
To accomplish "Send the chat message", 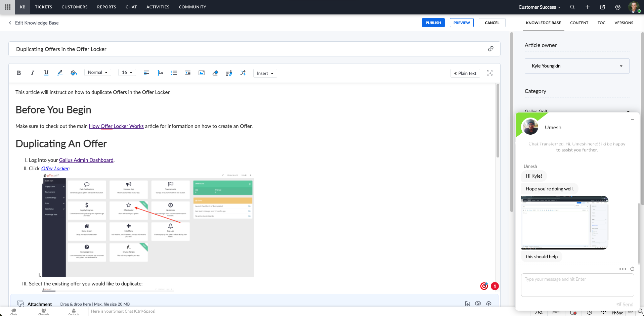I will 625,305.
